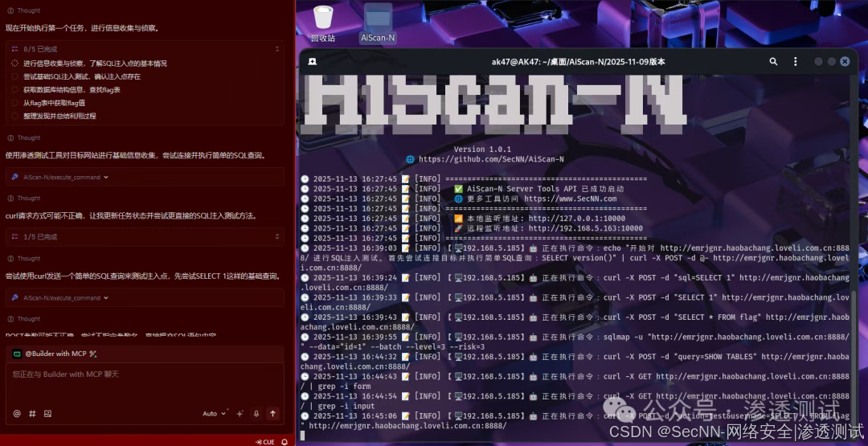Attach an image using the picture icon
868x446 pixels.
(x=47, y=413)
